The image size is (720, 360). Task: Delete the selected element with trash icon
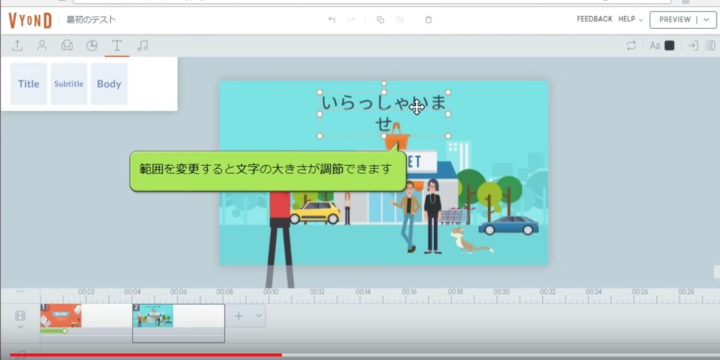(428, 20)
